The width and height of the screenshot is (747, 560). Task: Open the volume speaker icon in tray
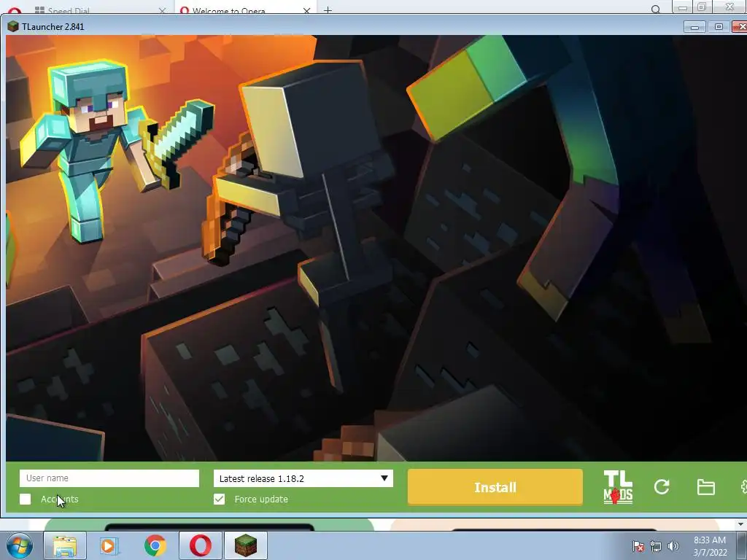point(673,546)
